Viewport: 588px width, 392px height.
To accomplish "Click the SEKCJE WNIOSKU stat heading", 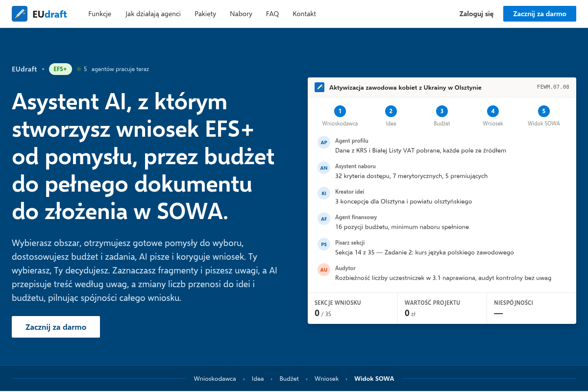I will [338, 303].
